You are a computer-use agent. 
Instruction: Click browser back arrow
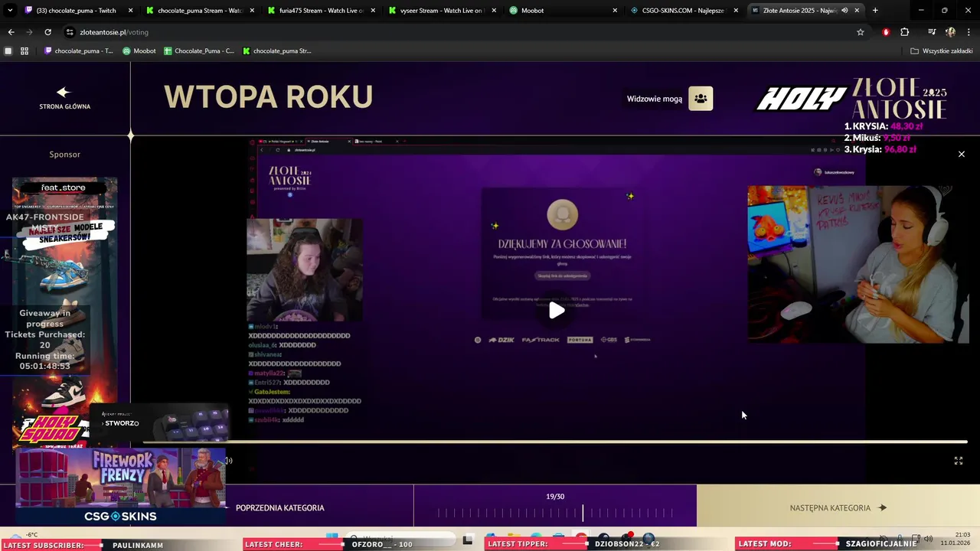pos(11,32)
